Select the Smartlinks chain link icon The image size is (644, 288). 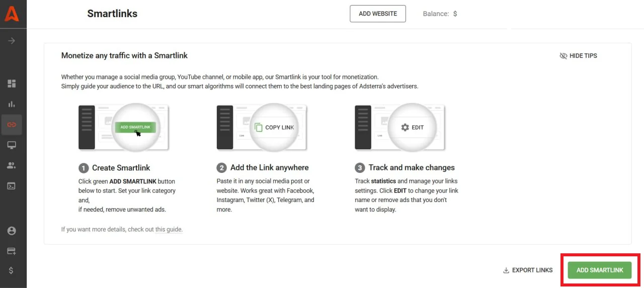(12, 124)
